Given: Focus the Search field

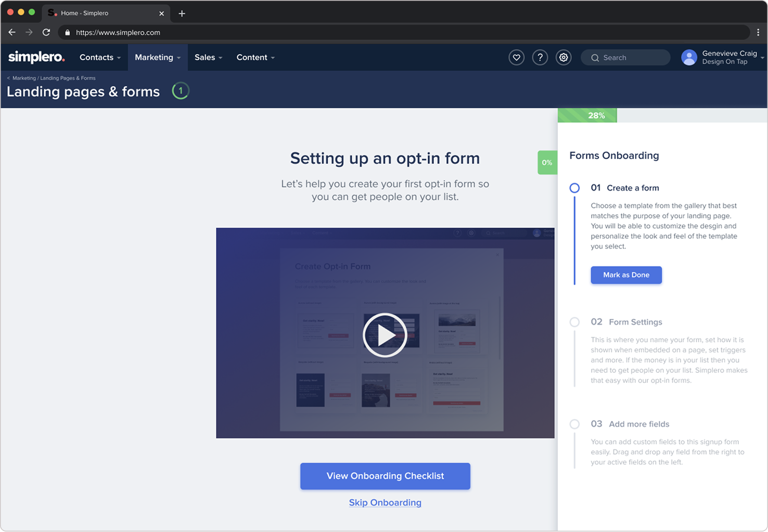Looking at the screenshot, I should (x=625, y=58).
